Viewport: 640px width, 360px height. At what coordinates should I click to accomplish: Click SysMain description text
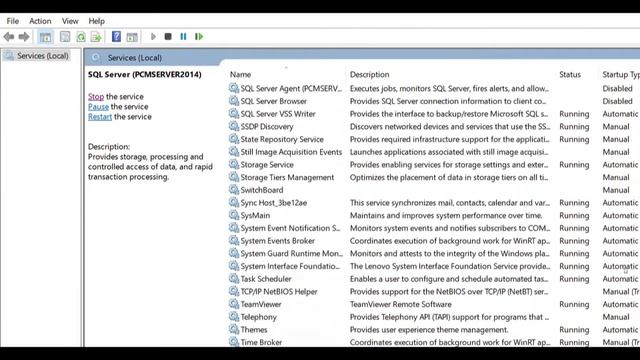pyautogui.click(x=446, y=215)
